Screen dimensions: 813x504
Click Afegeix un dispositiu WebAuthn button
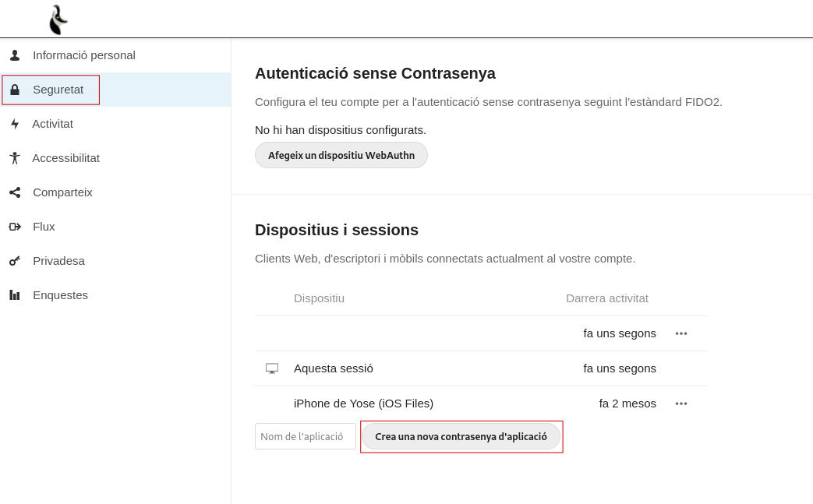[341, 155]
